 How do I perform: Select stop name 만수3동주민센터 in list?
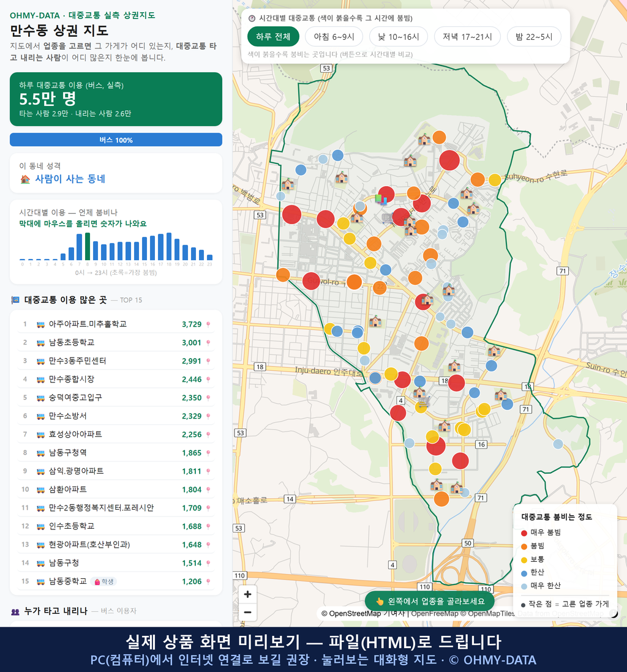pyautogui.click(x=77, y=361)
